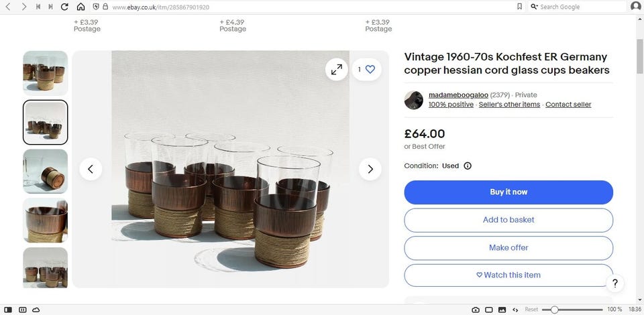Toggle the sidebar panel in status bar
644x315 pixels.
point(9,310)
